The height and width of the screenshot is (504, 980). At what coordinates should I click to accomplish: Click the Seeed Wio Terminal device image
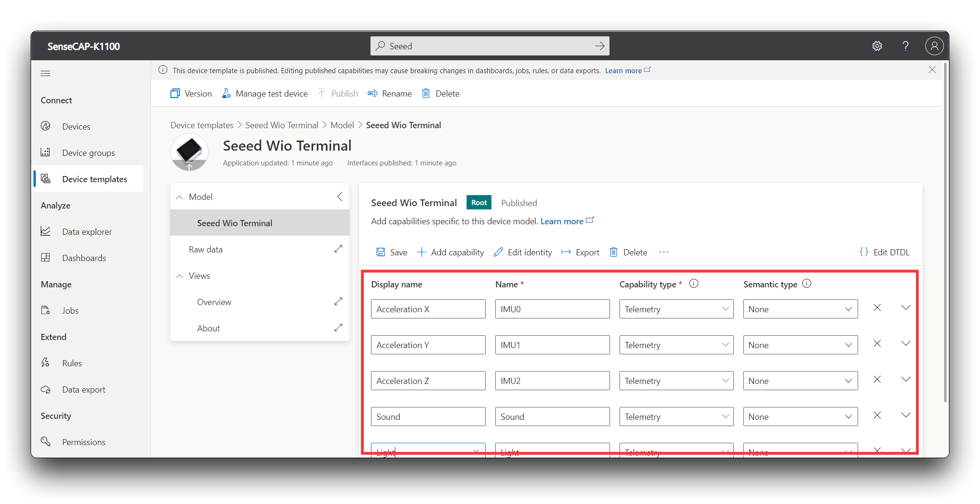pyautogui.click(x=189, y=152)
